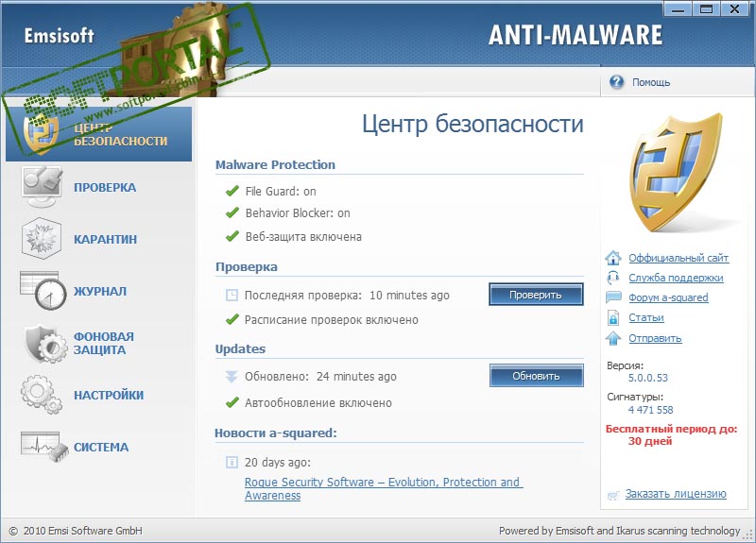This screenshot has width=756, height=543.
Task: Open the ФОНОВАЯ ЗАЩИТА section label
Action: click(x=104, y=343)
